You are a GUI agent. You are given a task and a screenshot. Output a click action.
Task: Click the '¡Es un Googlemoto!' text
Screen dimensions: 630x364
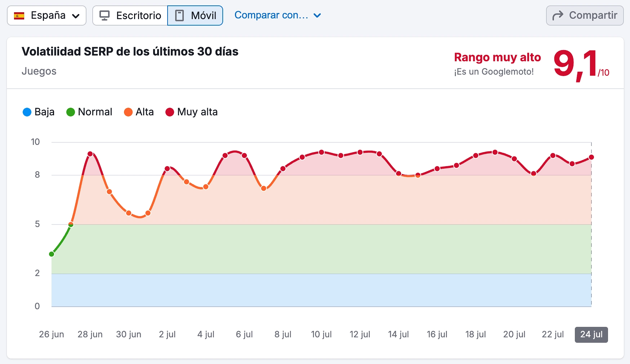[494, 71]
